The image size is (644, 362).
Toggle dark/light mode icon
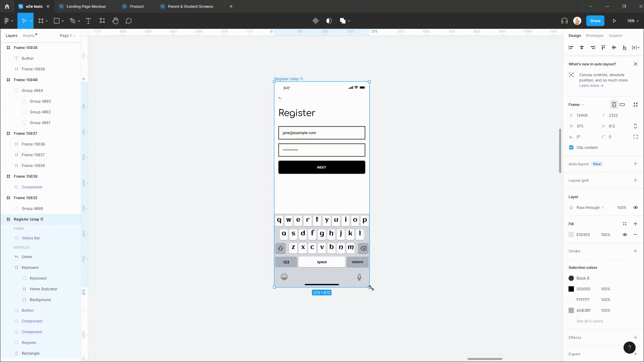tap(328, 21)
